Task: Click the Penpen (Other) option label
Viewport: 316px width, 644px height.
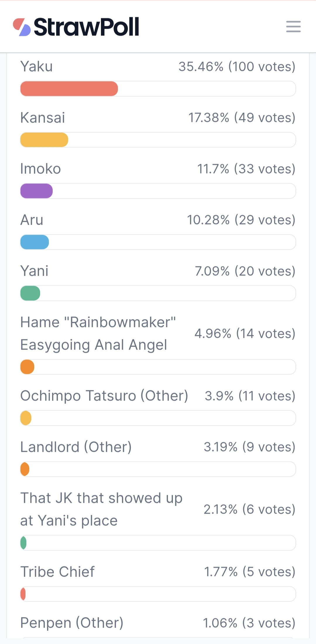Action: (72, 623)
